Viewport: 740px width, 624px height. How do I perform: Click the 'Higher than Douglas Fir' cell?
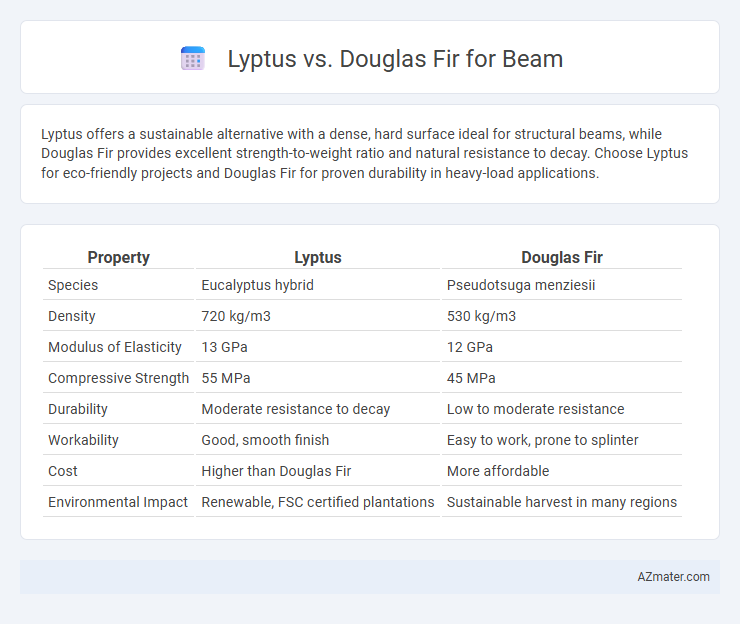pos(276,471)
